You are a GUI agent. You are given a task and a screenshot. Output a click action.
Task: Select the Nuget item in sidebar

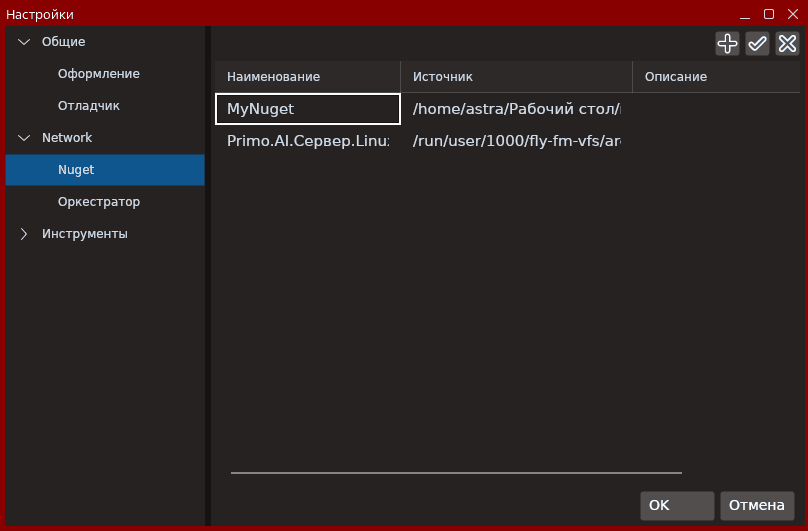76,170
